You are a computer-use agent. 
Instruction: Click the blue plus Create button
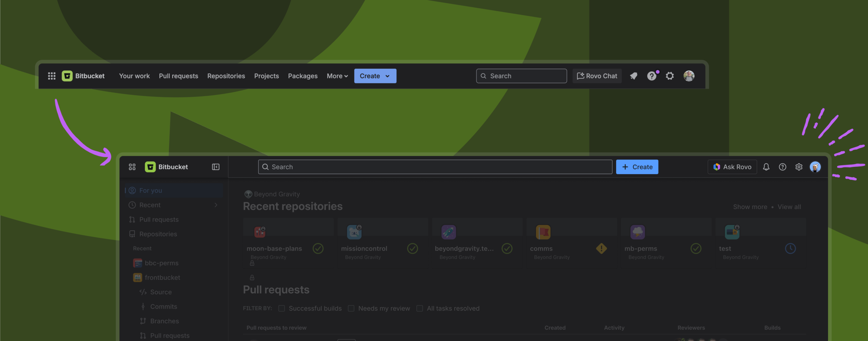[637, 167]
